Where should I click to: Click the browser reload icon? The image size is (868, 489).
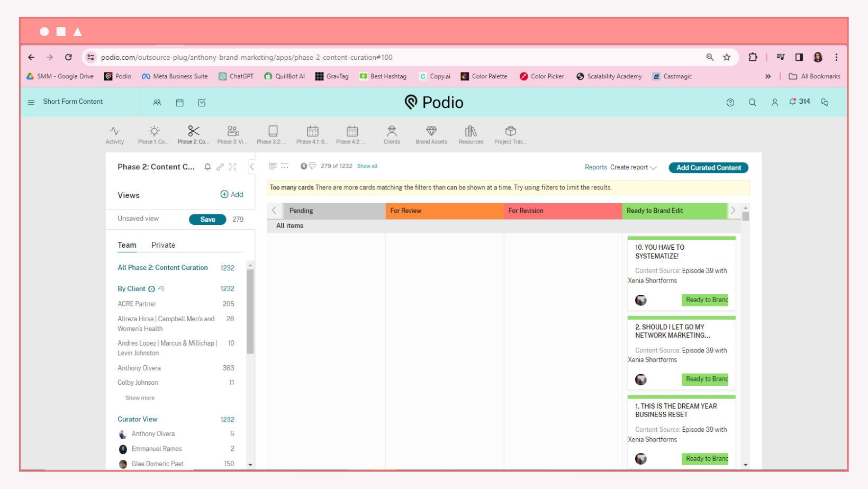(x=68, y=57)
